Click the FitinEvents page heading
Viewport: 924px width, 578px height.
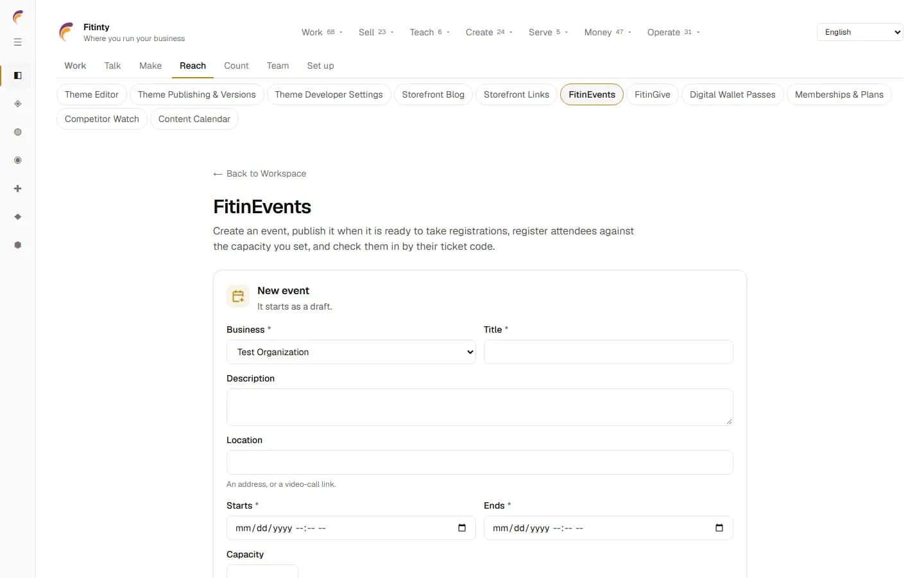pos(262,207)
